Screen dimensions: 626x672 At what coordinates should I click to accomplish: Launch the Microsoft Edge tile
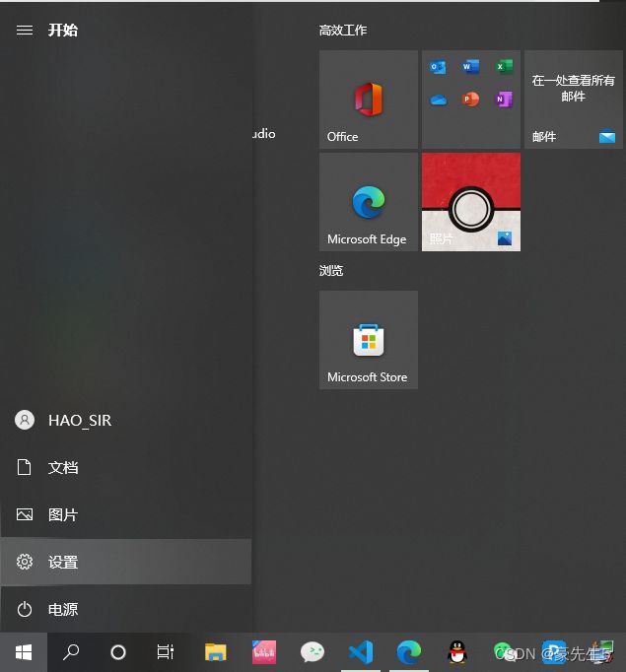pyautogui.click(x=369, y=202)
